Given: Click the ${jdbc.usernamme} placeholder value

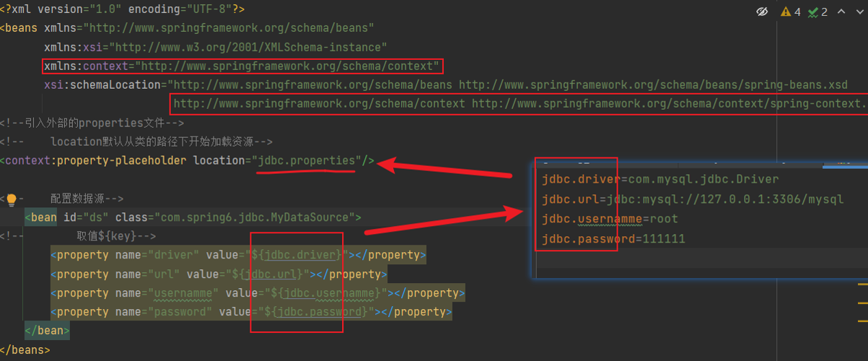Looking at the screenshot, I should (x=327, y=292).
